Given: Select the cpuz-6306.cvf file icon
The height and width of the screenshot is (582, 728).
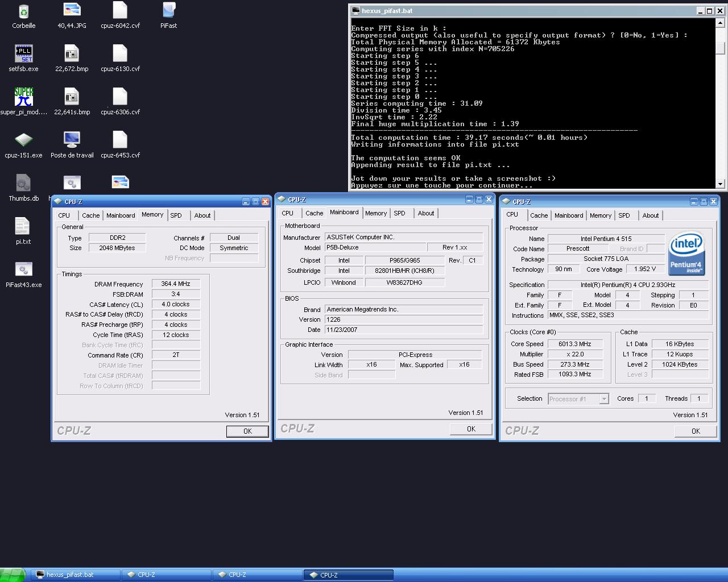Looking at the screenshot, I should [120, 97].
